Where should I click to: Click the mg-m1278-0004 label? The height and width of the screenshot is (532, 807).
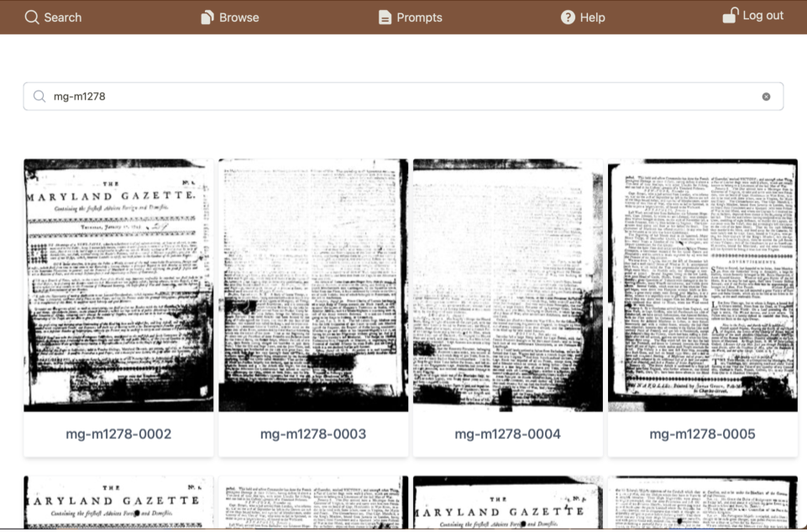(506, 434)
